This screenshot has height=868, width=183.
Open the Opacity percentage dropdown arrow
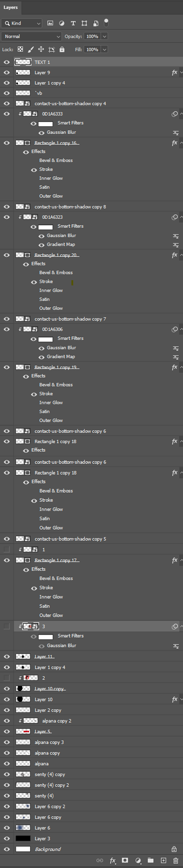[105, 36]
